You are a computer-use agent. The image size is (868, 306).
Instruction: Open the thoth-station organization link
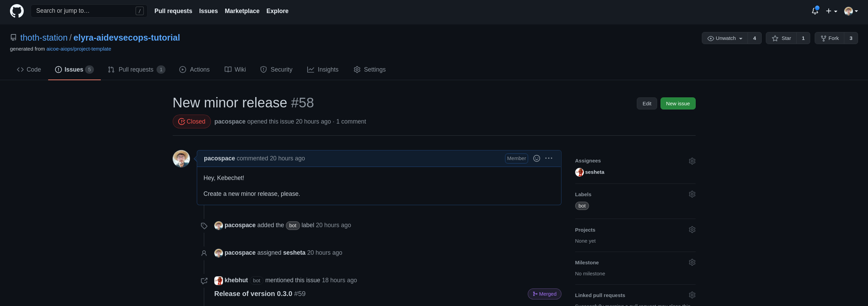click(44, 38)
